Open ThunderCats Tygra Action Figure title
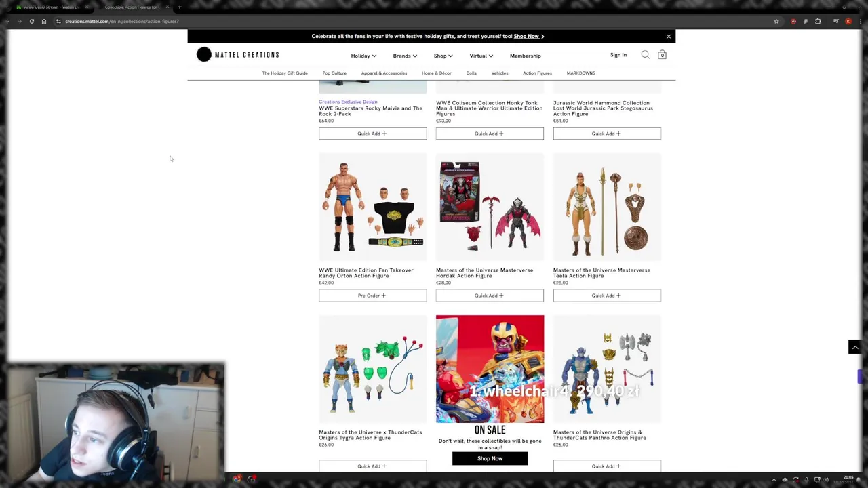 tap(370, 435)
